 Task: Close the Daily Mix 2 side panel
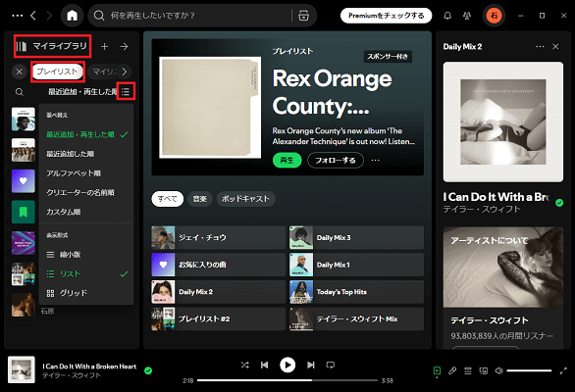[555, 46]
